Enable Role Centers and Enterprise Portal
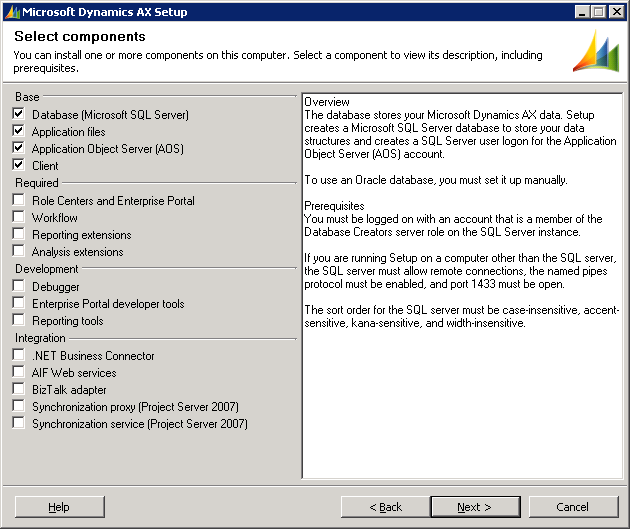 click(19, 201)
